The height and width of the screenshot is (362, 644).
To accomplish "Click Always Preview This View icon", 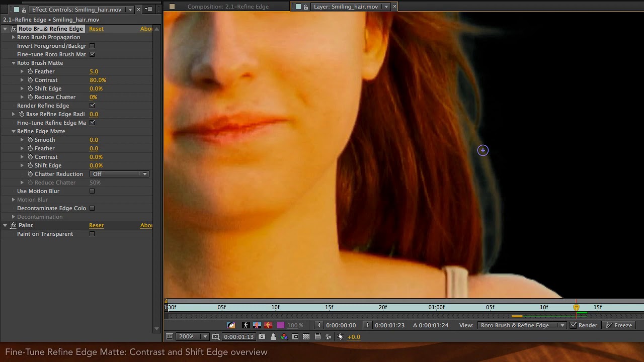I will pos(170,337).
